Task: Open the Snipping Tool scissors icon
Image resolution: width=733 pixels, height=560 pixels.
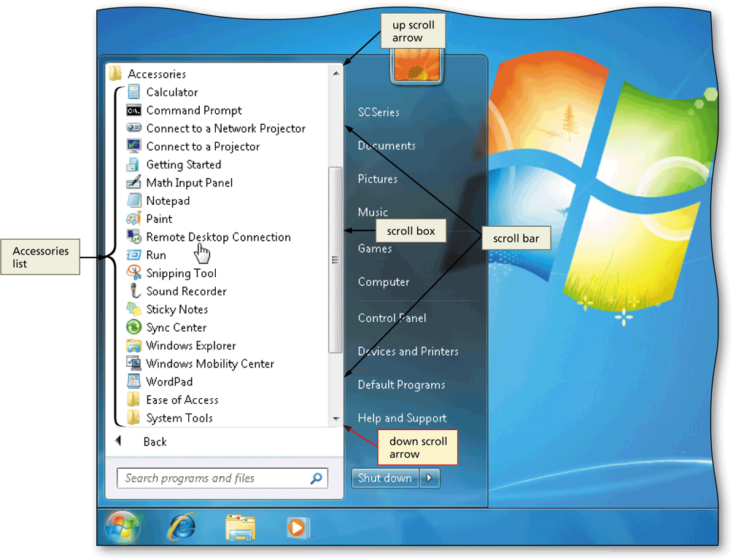Action: [133, 273]
